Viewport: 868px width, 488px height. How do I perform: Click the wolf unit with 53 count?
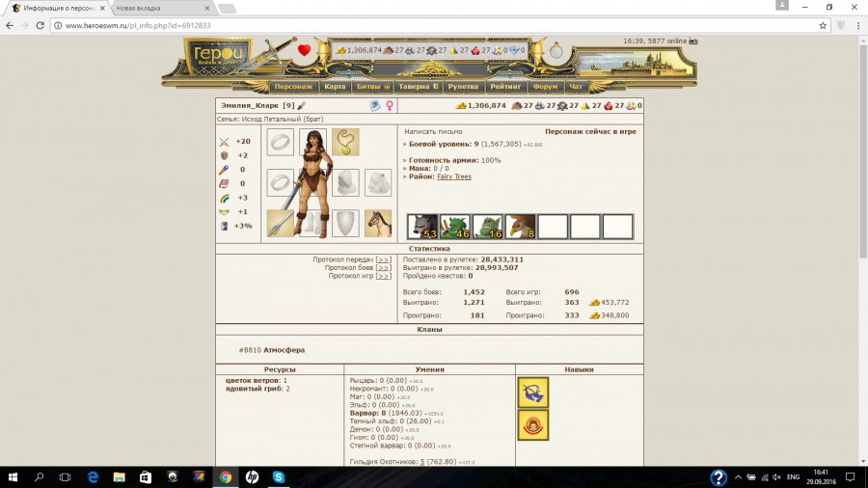coord(422,227)
